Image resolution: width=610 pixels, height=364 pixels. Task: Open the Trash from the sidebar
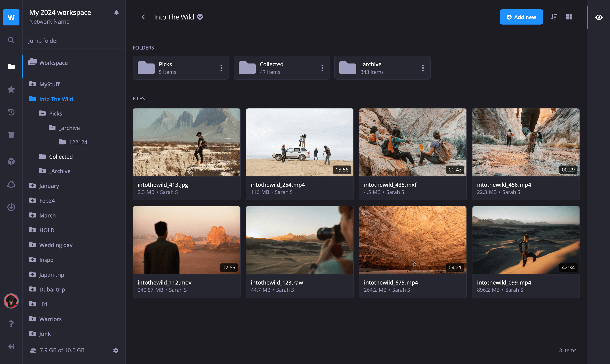pyautogui.click(x=11, y=135)
